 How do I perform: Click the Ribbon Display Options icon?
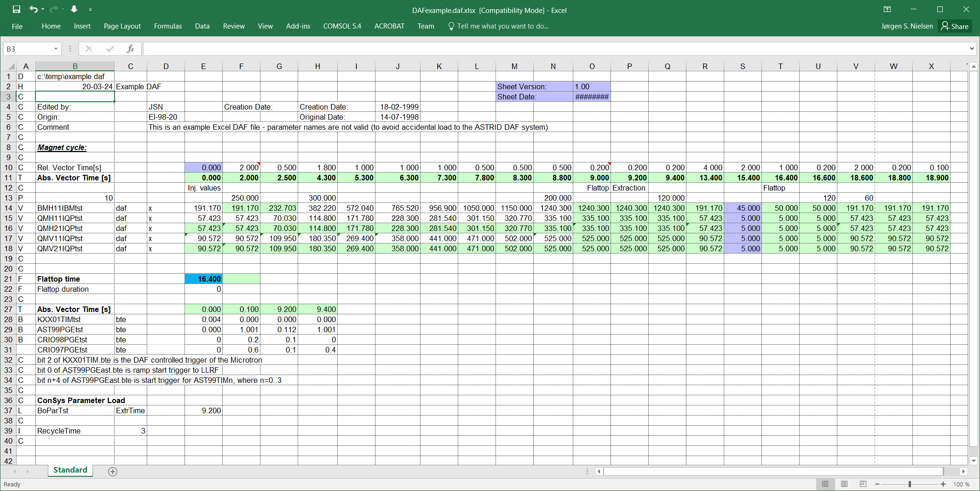click(x=887, y=10)
